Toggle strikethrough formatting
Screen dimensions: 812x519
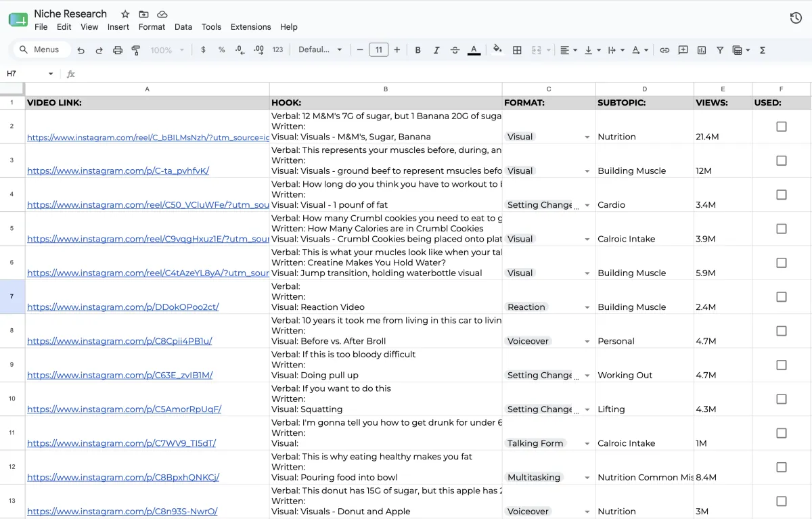(x=455, y=50)
